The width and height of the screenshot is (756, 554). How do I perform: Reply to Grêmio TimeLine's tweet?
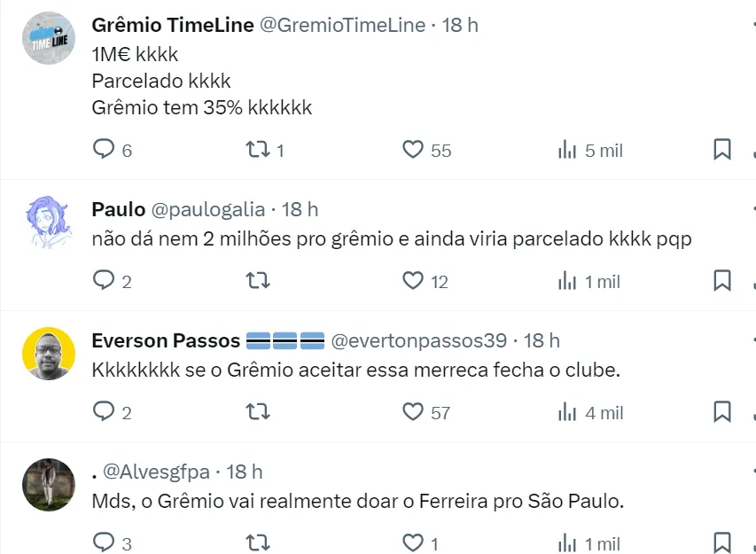click(x=105, y=150)
